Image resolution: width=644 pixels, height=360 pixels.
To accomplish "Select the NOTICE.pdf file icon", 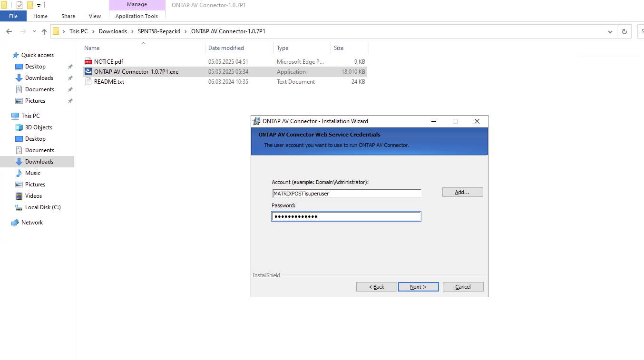I will pos(88,62).
